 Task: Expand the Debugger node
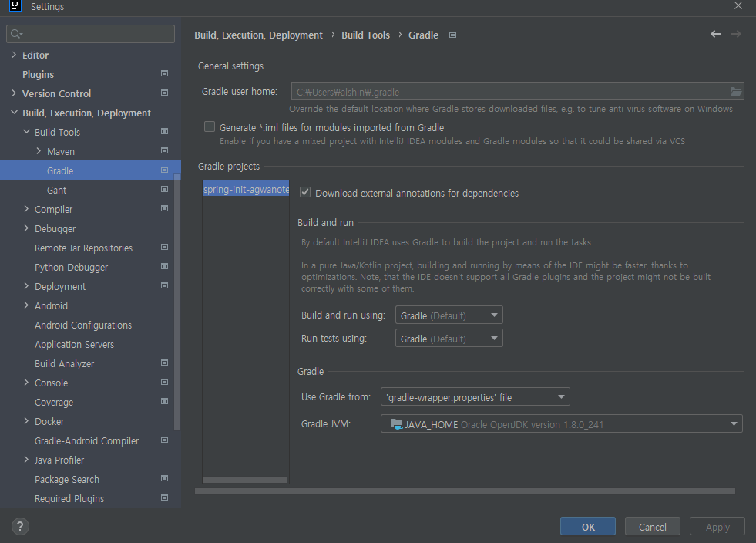pos(26,228)
